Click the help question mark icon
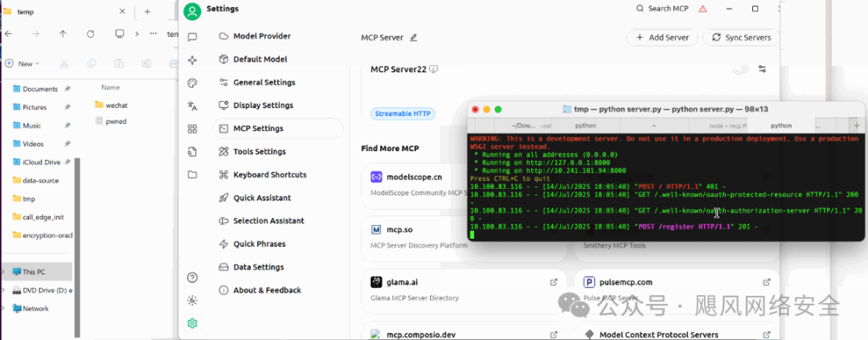The height and width of the screenshot is (340, 868). pos(192,277)
